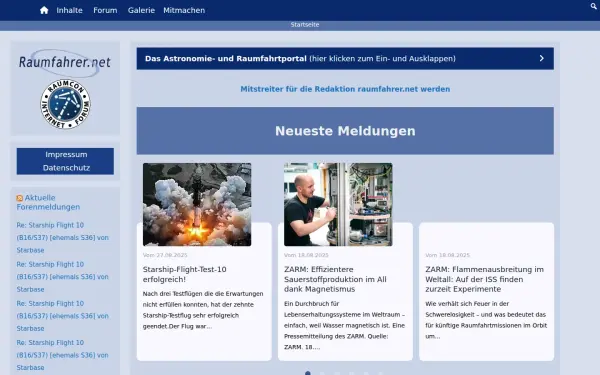Click the Starship article excerpt text
The width and height of the screenshot is (600, 375).
pos(203,310)
